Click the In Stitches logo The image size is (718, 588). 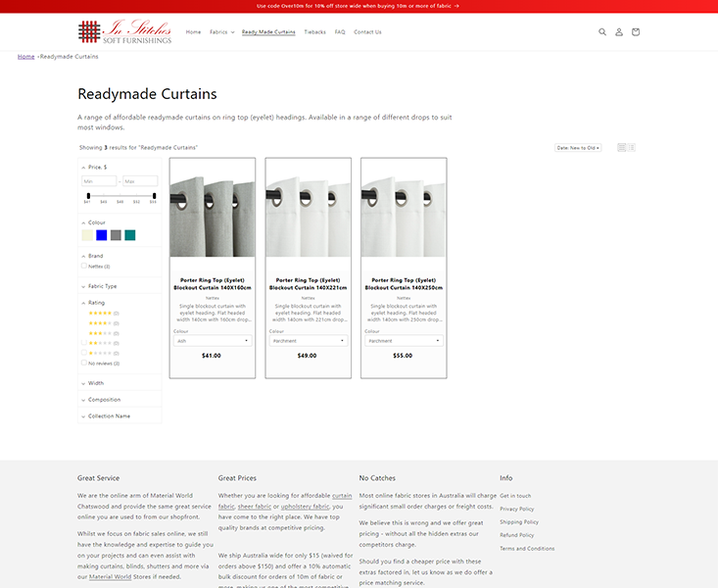click(x=124, y=31)
